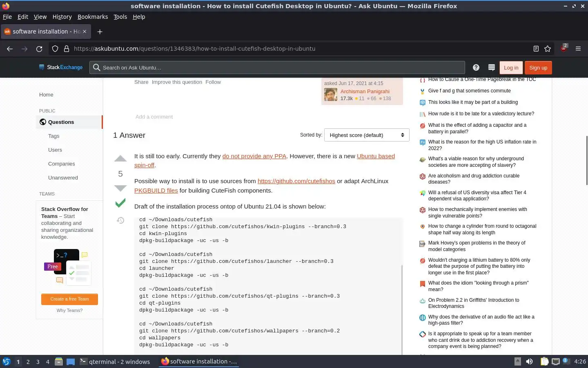Image resolution: width=588 pixels, height=368 pixels.
Task: Click the green accepted checkmark
Action: [120, 203]
